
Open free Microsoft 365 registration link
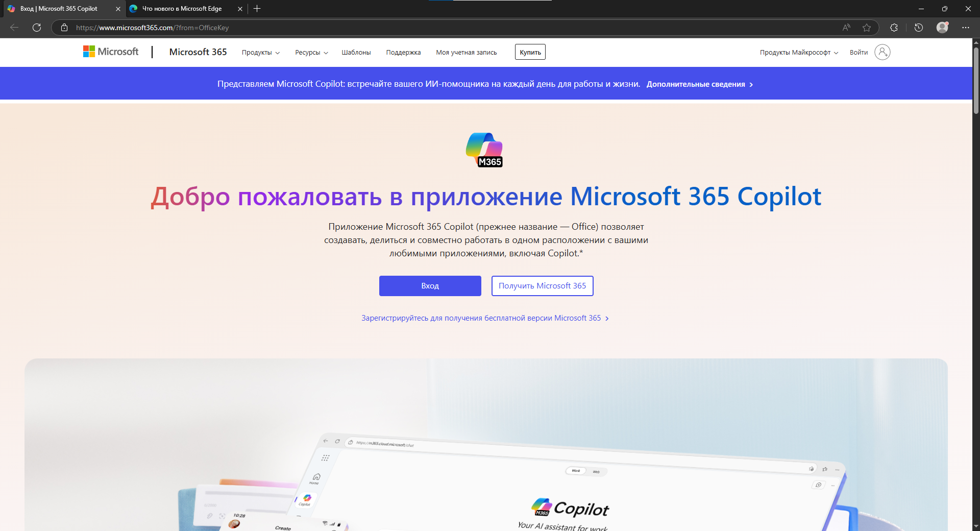[x=485, y=318]
